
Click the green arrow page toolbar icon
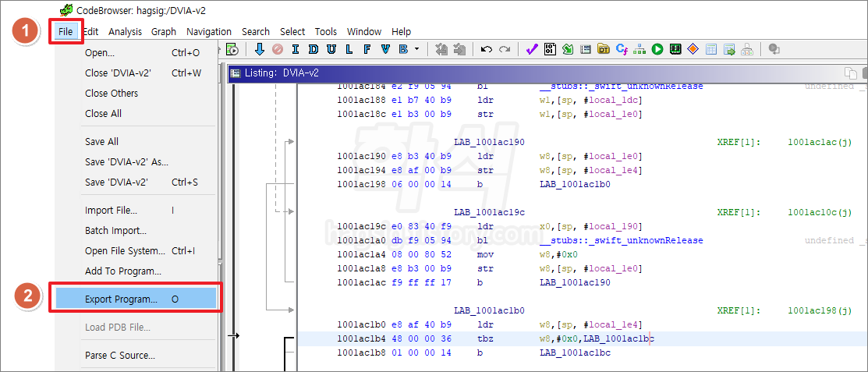pos(568,49)
